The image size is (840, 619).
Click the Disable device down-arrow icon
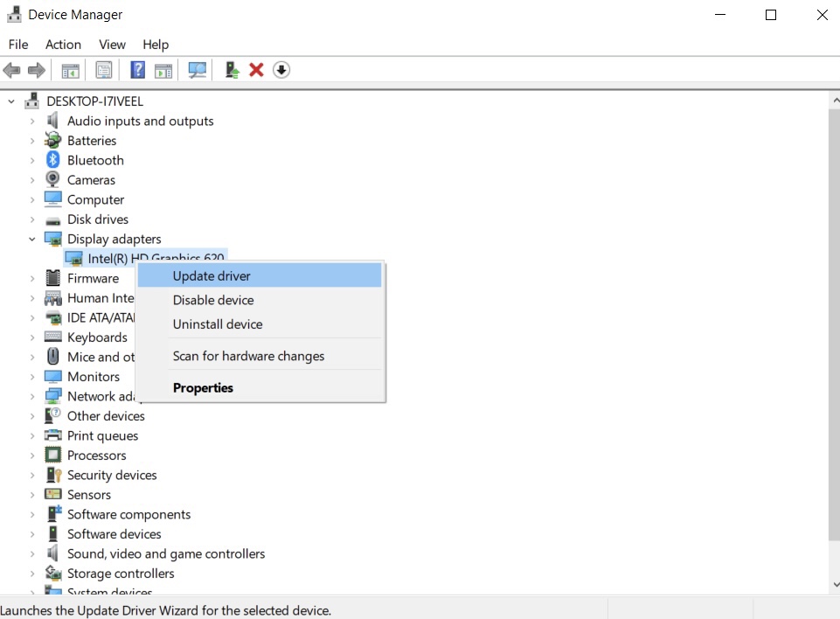coord(281,70)
